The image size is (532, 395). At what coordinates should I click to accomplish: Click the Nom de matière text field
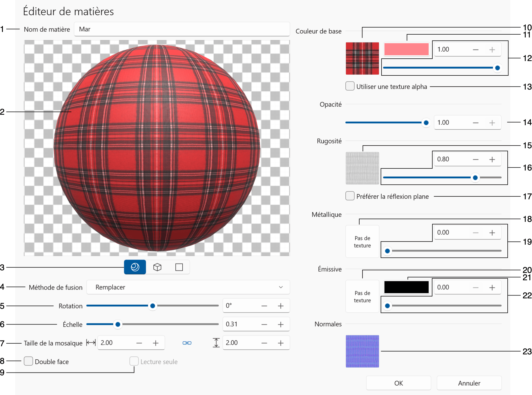[182, 29]
